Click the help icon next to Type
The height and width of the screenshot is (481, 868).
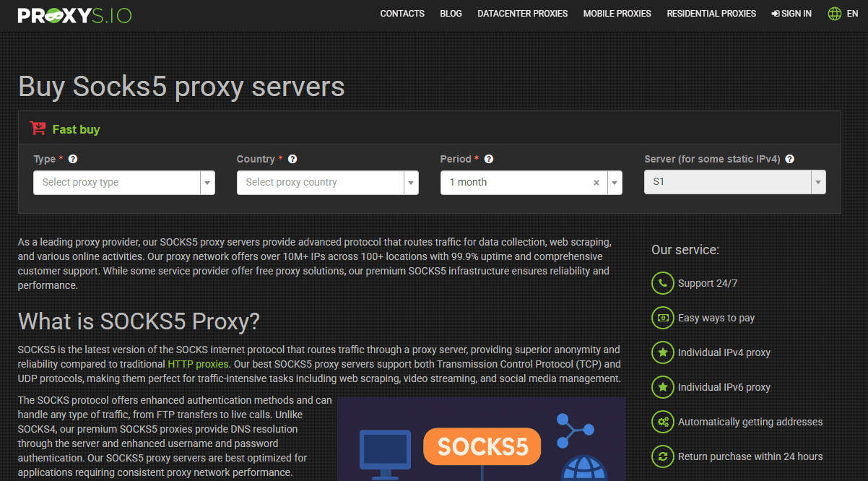73,159
